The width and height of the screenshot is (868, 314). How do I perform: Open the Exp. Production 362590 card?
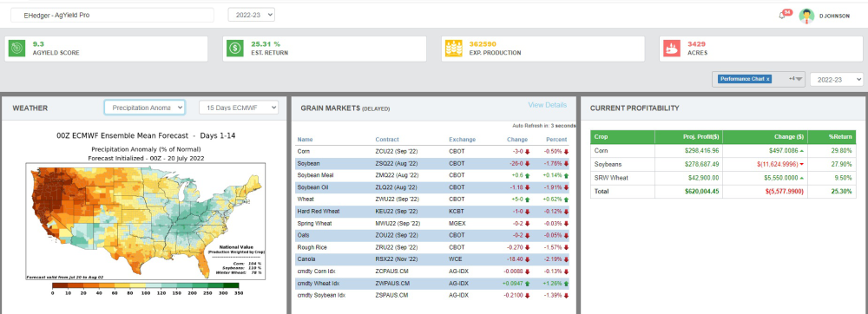[x=543, y=49]
